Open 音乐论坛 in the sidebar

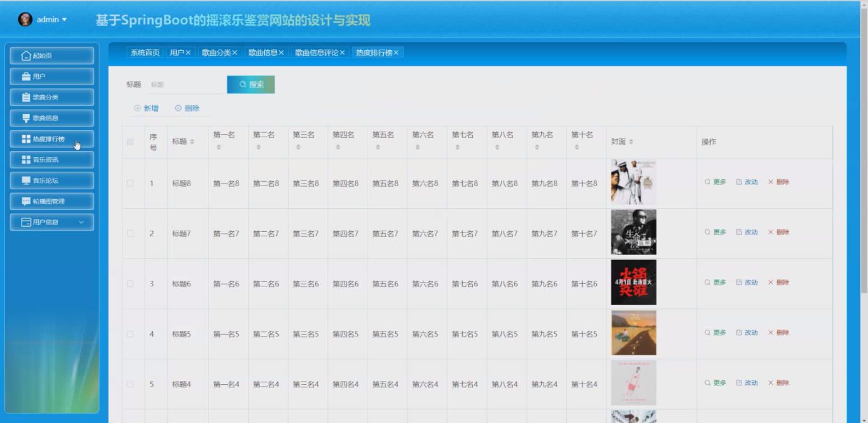click(52, 180)
